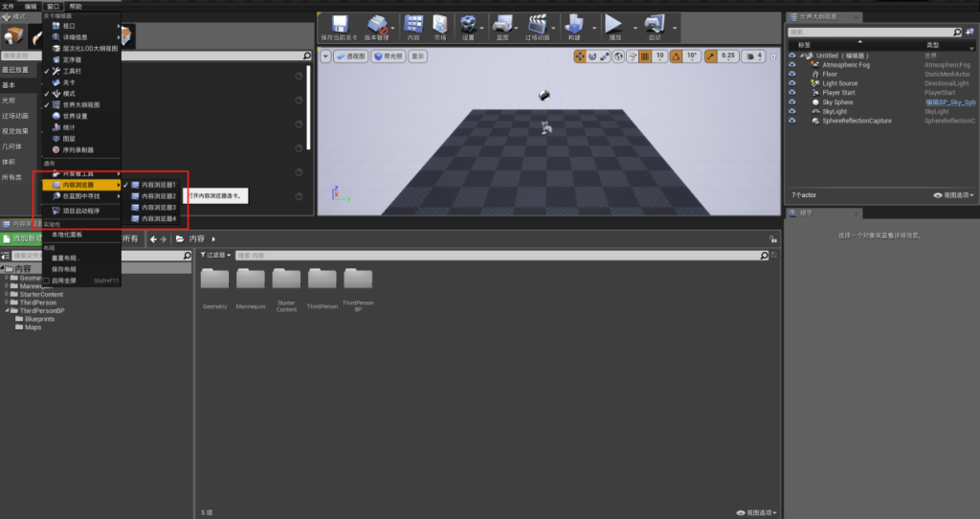This screenshot has height=519, width=980.
Task: Open Cinematics (过场动画) from the toolbar
Action: pos(539,26)
